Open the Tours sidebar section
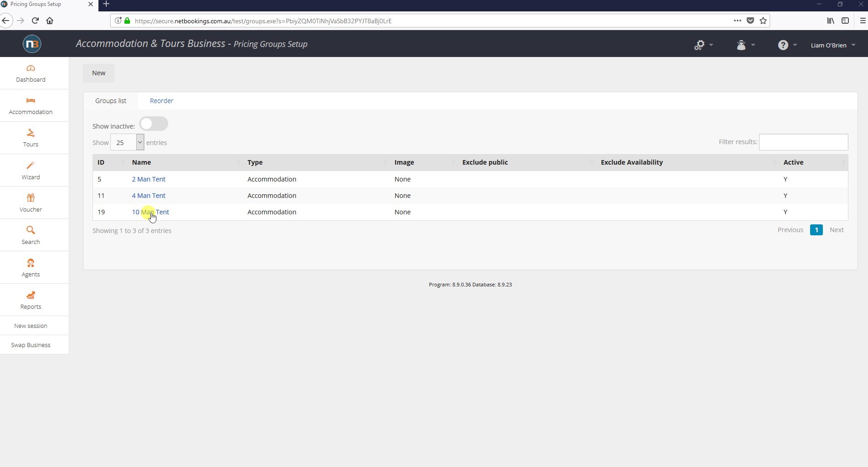868x467 pixels. pos(31,138)
